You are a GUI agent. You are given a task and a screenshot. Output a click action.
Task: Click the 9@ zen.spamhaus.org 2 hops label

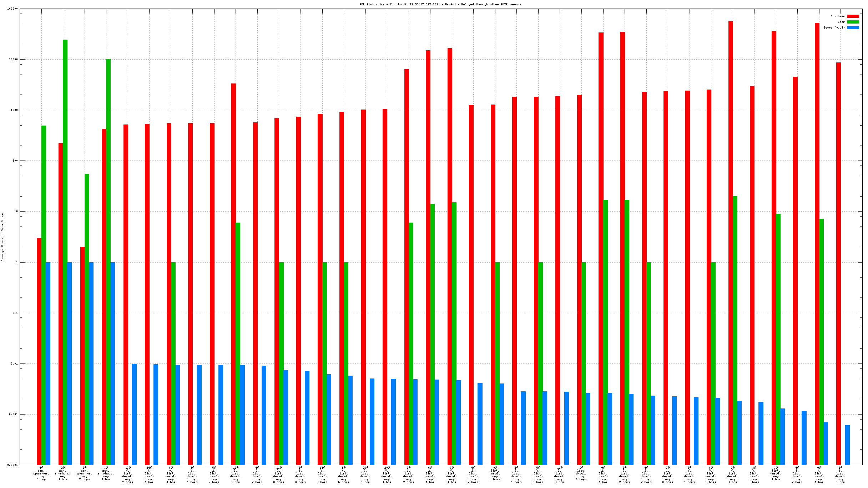coord(85,473)
